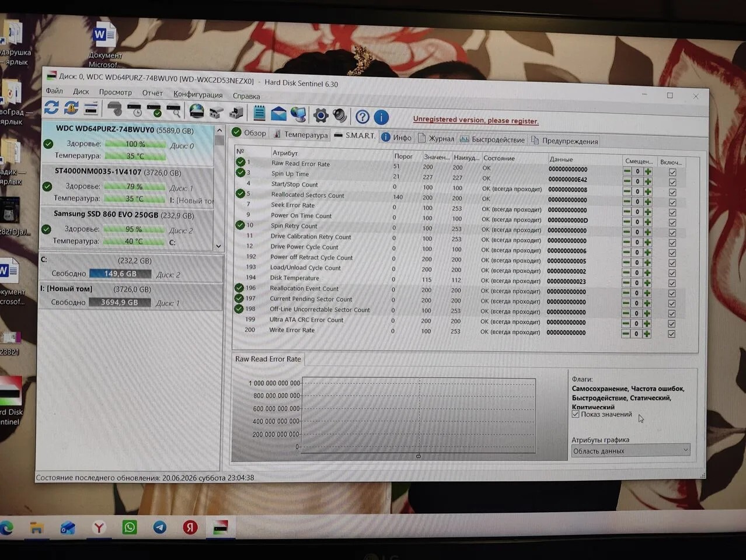
Task: Click the Refresh disk status toolbar icon
Action: pyautogui.click(x=51, y=108)
